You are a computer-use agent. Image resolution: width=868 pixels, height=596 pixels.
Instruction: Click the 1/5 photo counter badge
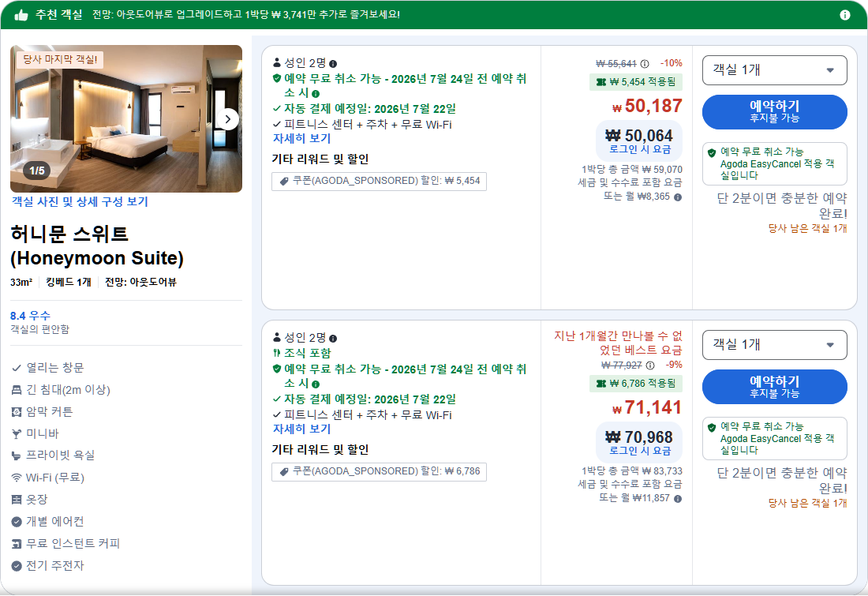pos(37,170)
